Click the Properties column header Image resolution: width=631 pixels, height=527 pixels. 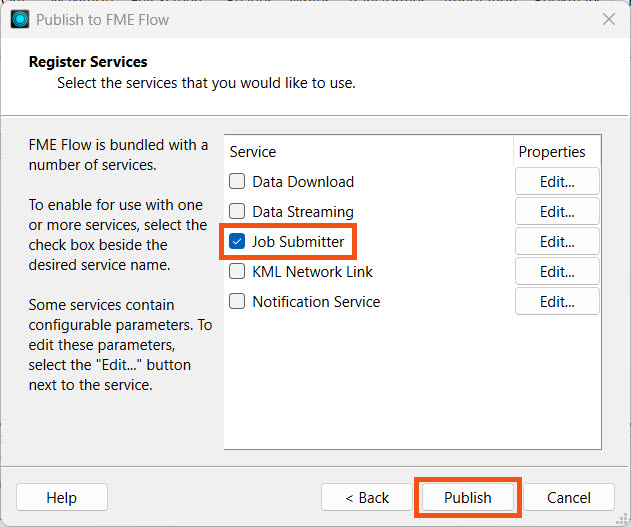click(552, 152)
